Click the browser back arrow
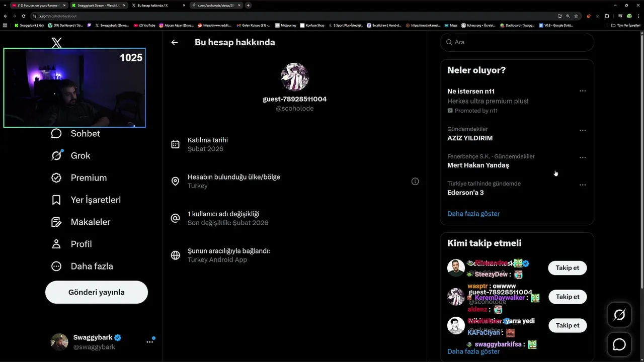This screenshot has width=644, height=362. 5,16
